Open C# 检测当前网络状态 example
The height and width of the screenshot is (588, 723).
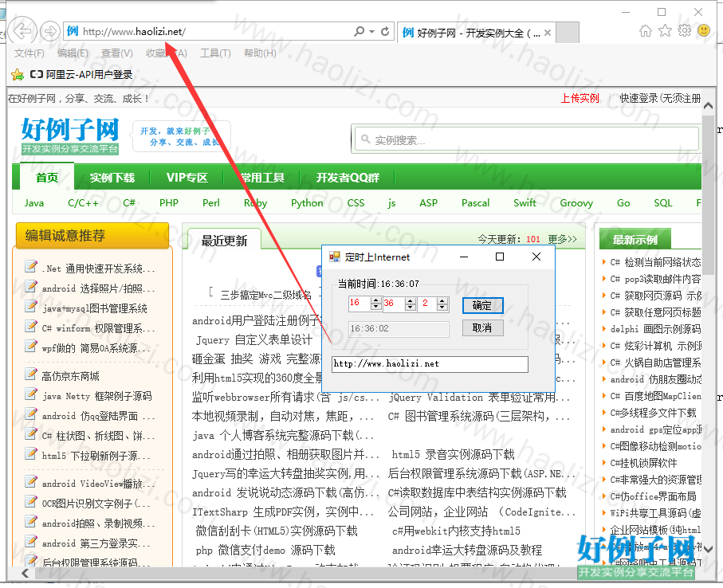click(x=655, y=262)
